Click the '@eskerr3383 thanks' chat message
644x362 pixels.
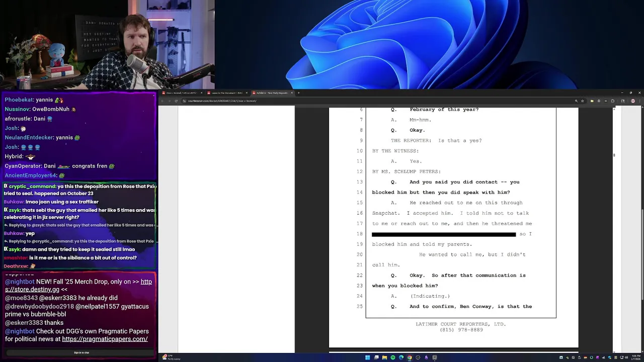(x=34, y=323)
